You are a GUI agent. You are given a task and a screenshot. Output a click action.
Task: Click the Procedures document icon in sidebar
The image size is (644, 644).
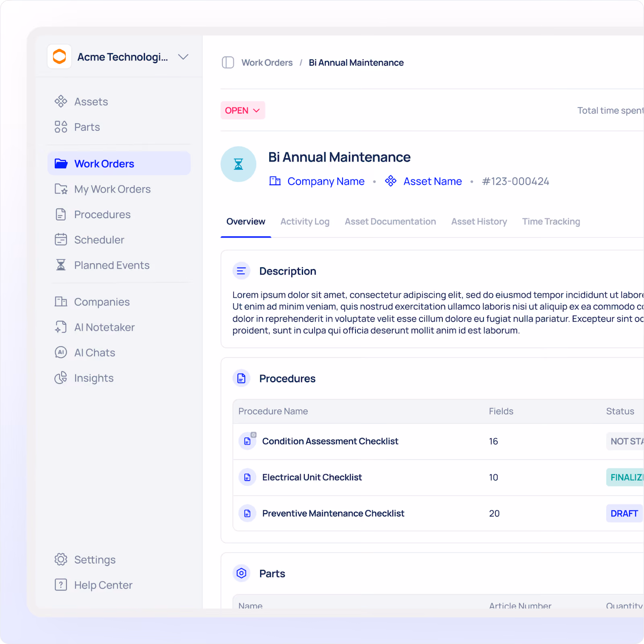(x=61, y=214)
